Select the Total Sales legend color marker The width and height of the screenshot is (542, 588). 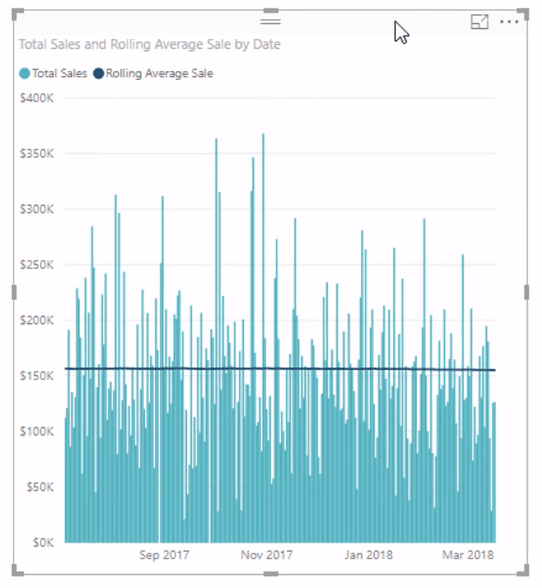24,74
